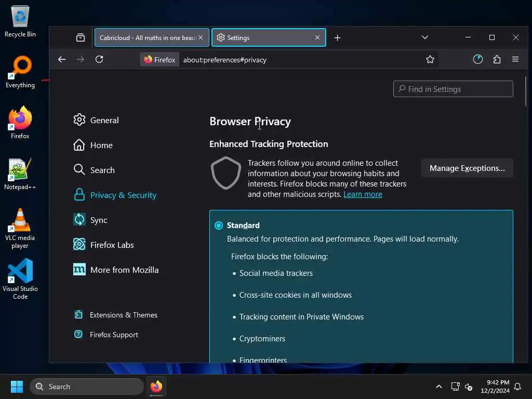532x399 pixels.
Task: Switch to the Cabricloud tab
Action: coord(152,37)
